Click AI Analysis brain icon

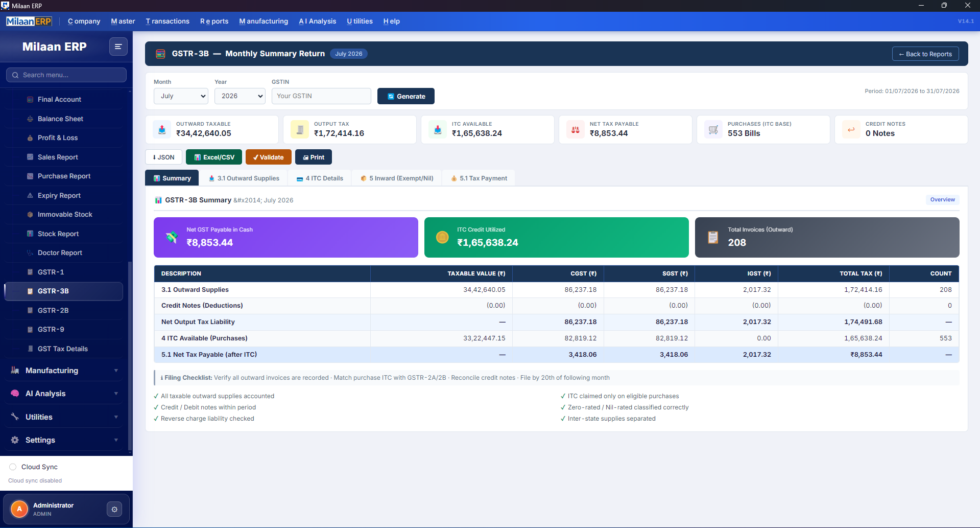coord(15,394)
